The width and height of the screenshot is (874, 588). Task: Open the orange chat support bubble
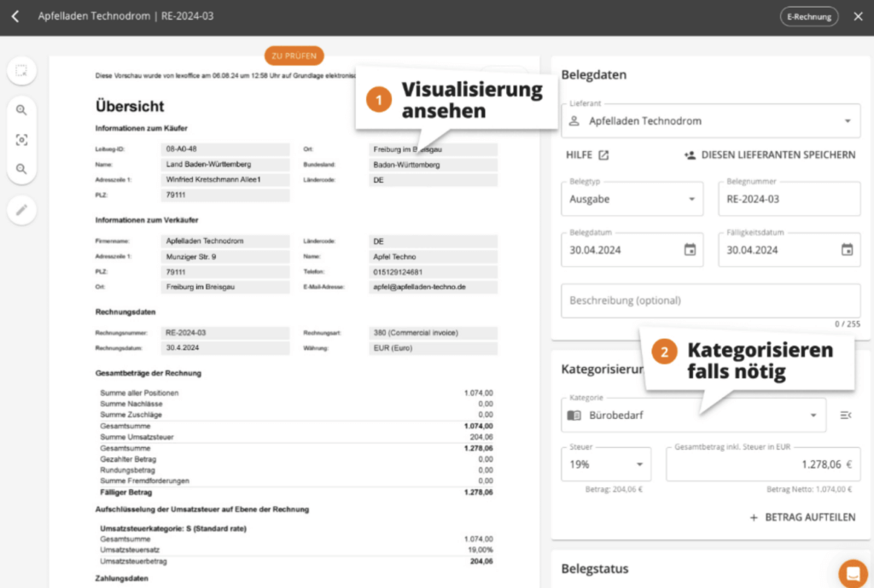coord(852,573)
